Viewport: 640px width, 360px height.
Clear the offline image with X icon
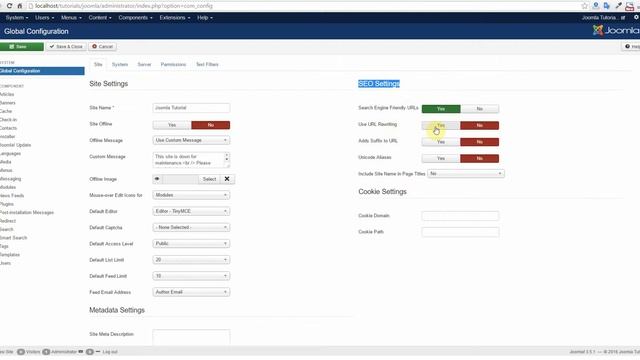227,179
